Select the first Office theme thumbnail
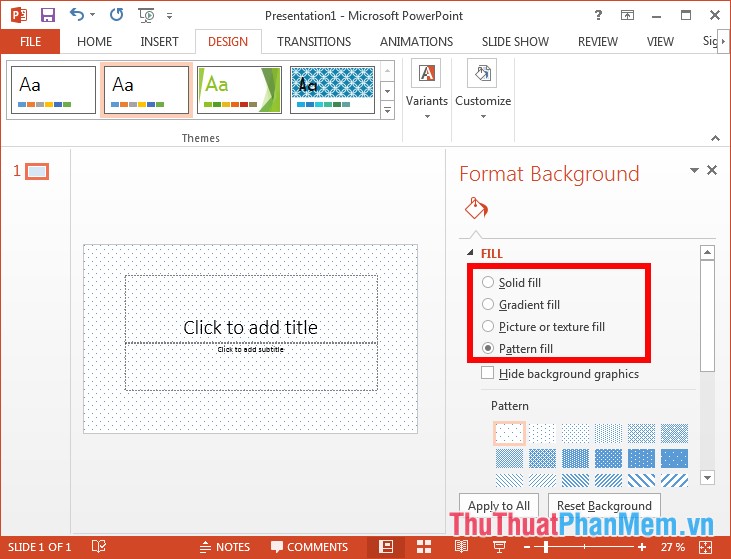 tap(53, 90)
